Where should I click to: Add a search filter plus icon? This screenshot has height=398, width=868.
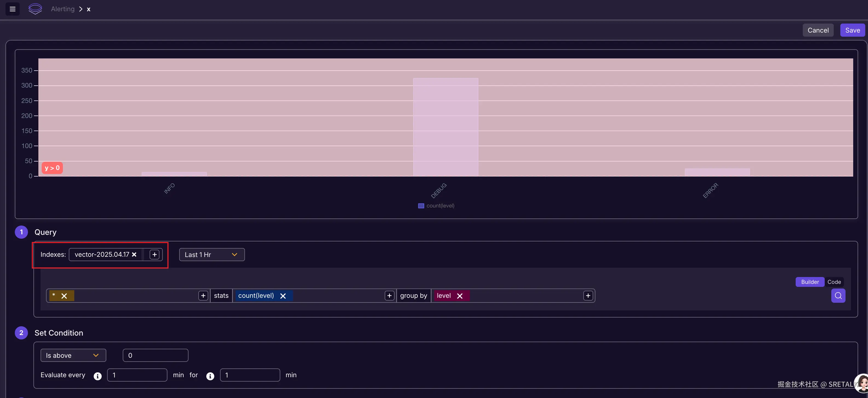click(203, 296)
